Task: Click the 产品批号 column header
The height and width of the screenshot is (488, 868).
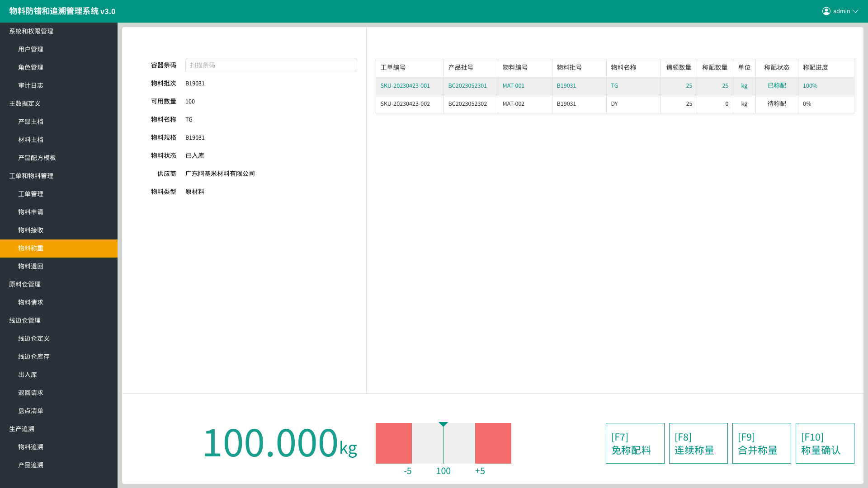Action: [471, 68]
